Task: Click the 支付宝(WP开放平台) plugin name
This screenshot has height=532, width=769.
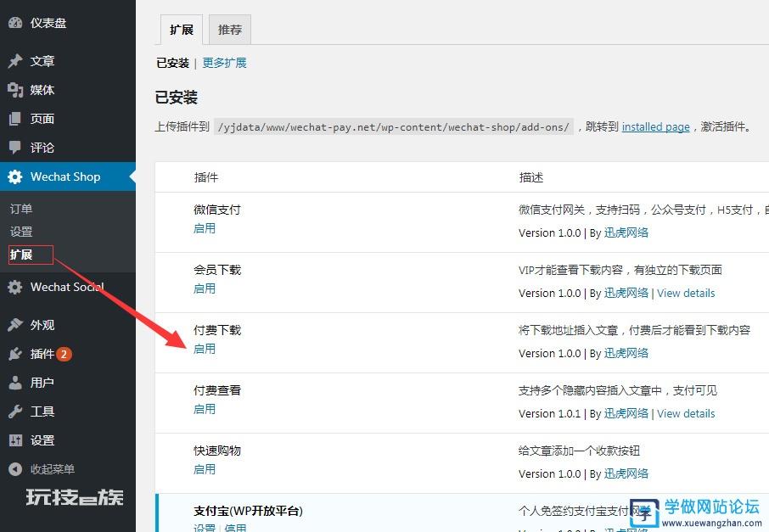Action: [x=248, y=511]
